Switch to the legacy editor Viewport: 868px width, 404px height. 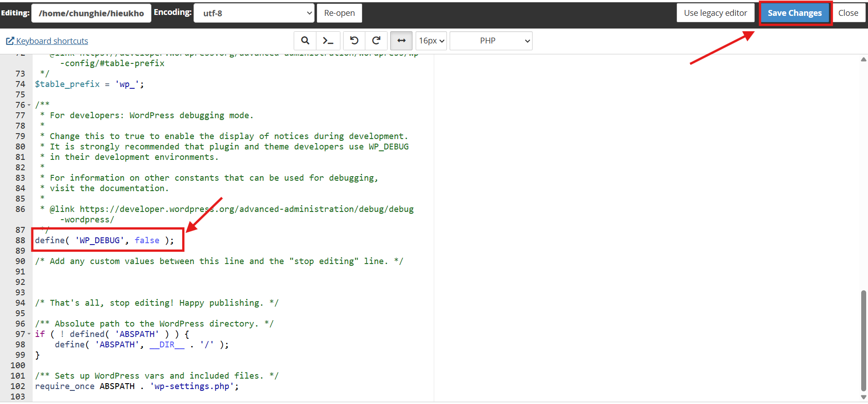[x=715, y=13]
